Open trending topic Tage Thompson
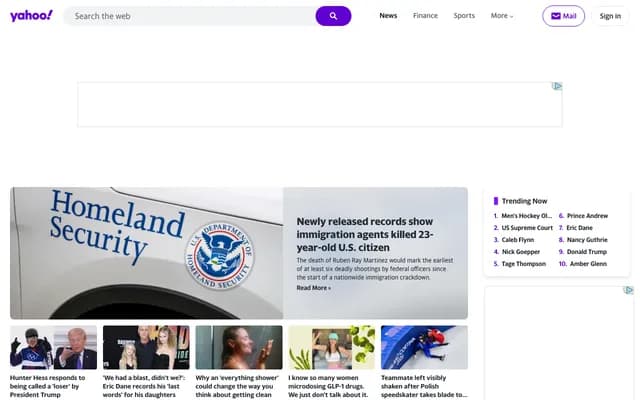Viewport: 640px width, 400px height. [x=523, y=264]
